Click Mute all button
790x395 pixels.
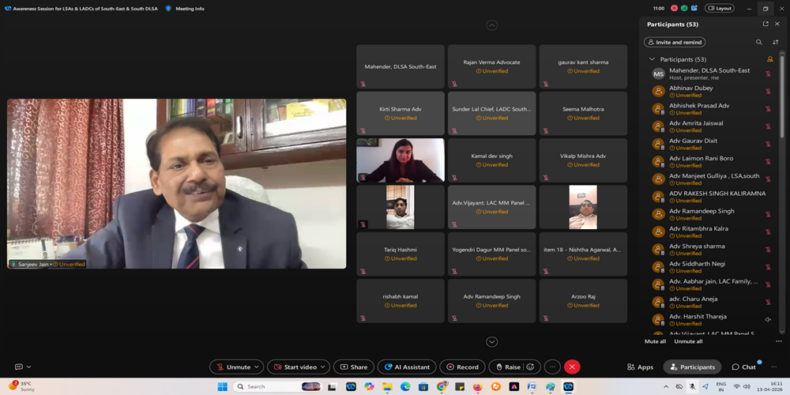[x=655, y=341]
